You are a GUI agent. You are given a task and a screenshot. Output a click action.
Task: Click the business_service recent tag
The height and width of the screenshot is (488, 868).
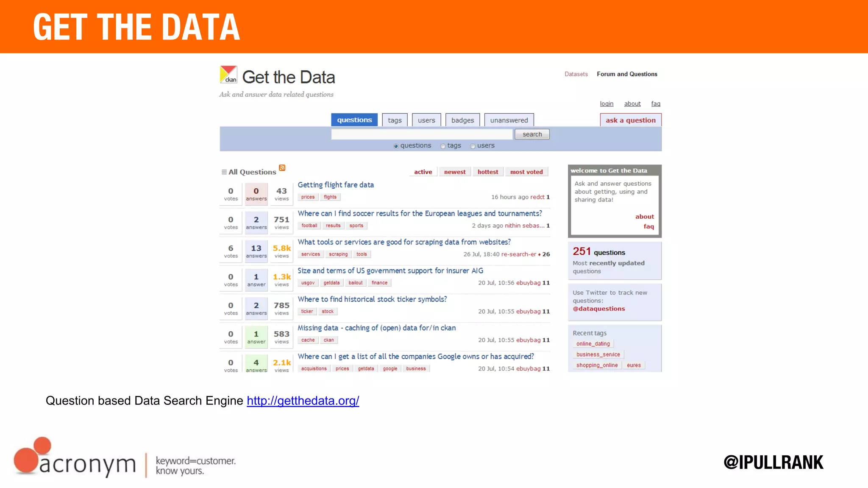pyautogui.click(x=598, y=354)
